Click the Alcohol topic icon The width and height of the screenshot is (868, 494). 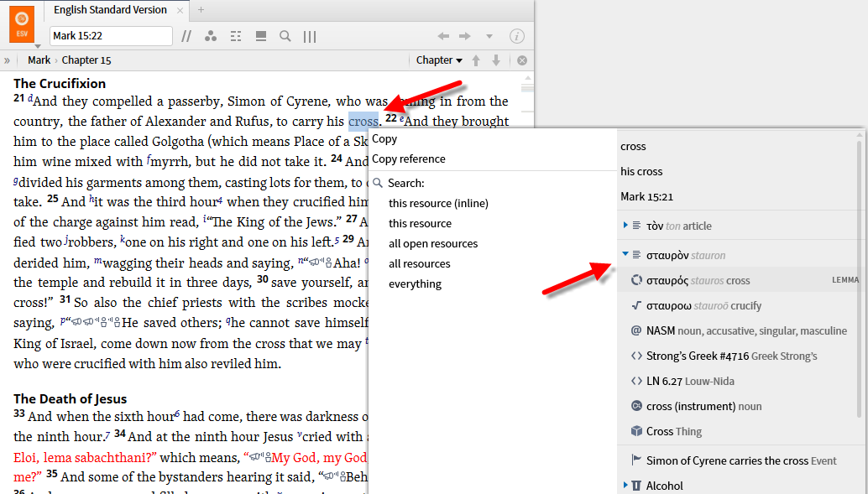(636, 486)
